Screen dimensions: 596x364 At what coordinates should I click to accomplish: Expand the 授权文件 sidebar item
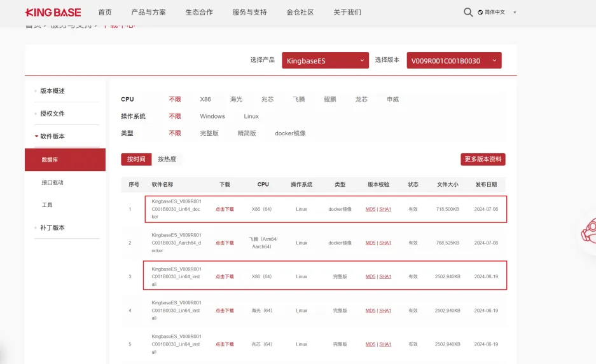[x=52, y=114]
